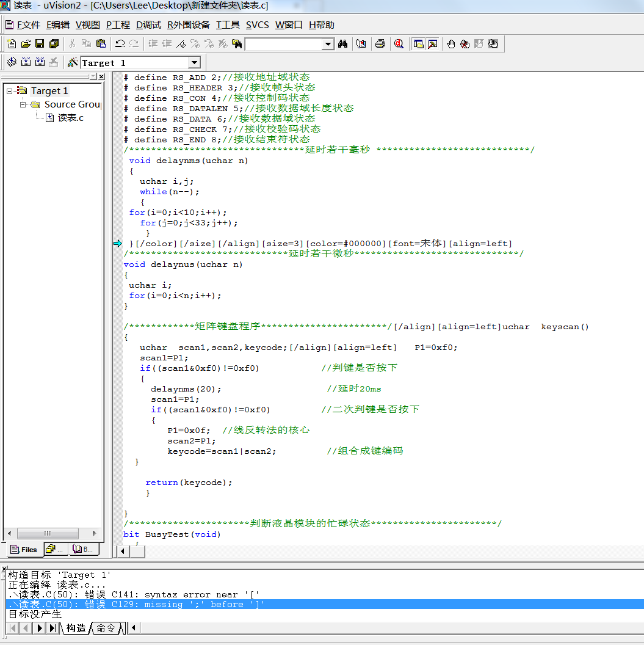Collapse the Target 1 tree node
This screenshot has width=644, height=645.
tap(9, 91)
